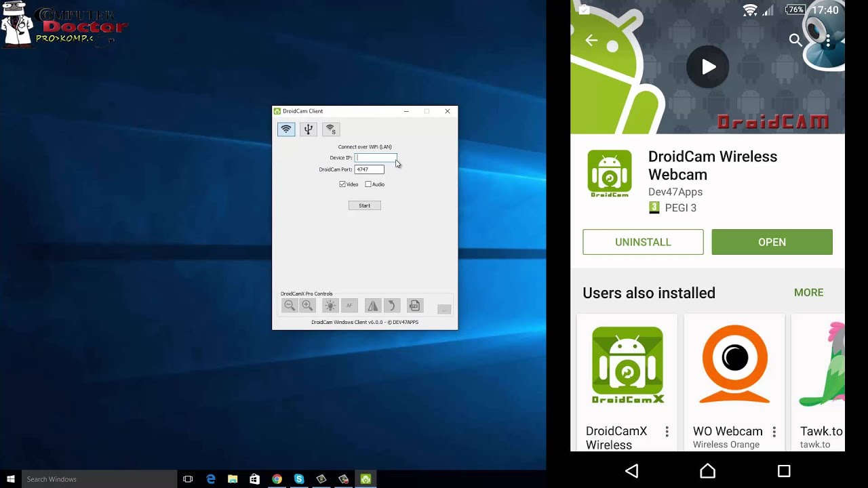Screen dimensions: 868x488
Task: Tap the UNINSTALL button
Action: 643,242
